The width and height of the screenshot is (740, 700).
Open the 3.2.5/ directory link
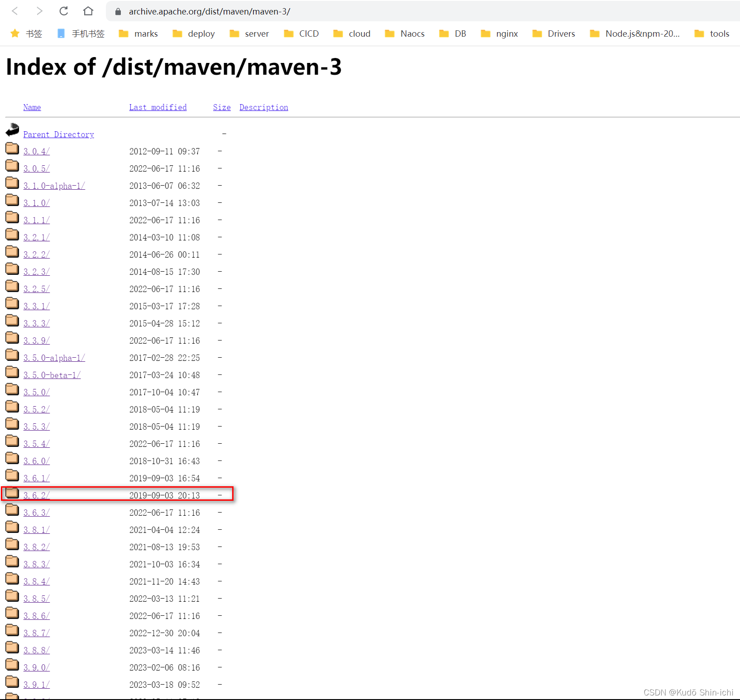37,289
